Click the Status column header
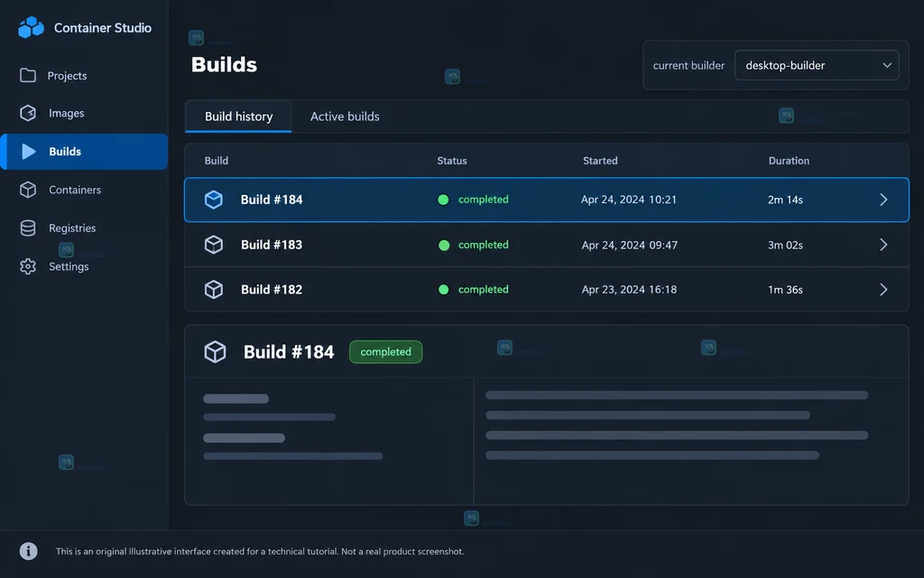The height and width of the screenshot is (578, 924). 452,161
